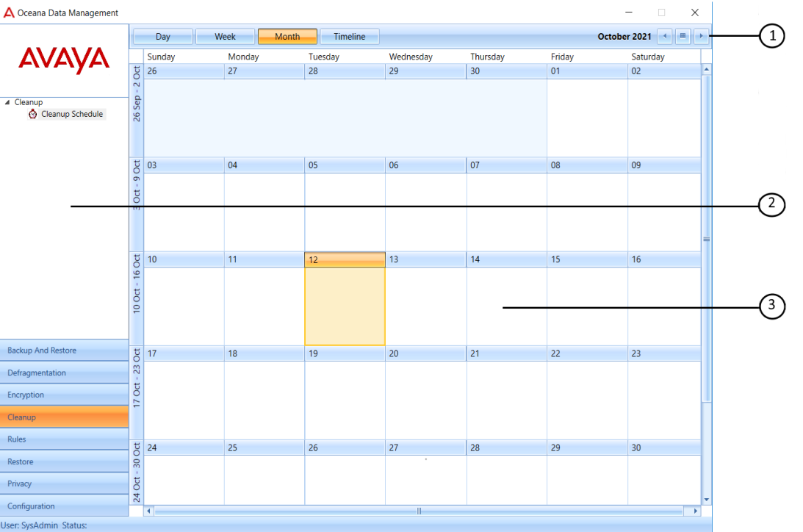Open Rules section
The image size is (803, 532).
coord(64,439)
